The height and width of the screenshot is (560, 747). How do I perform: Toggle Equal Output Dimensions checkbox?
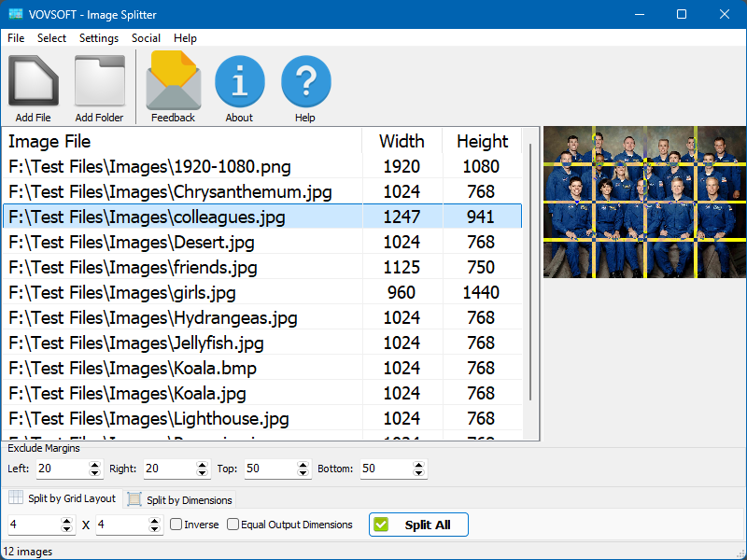[x=233, y=525]
